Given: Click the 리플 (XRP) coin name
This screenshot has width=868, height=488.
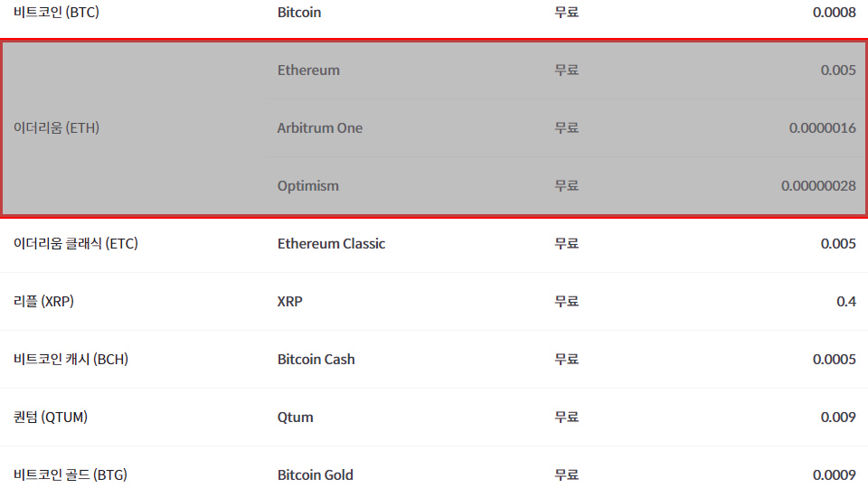Looking at the screenshot, I should [x=43, y=302].
